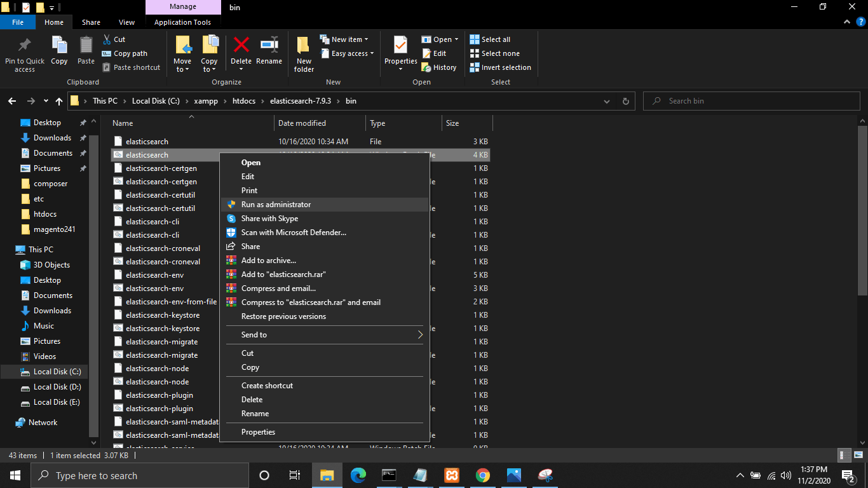Open composer folder in Quick access

[x=50, y=184]
